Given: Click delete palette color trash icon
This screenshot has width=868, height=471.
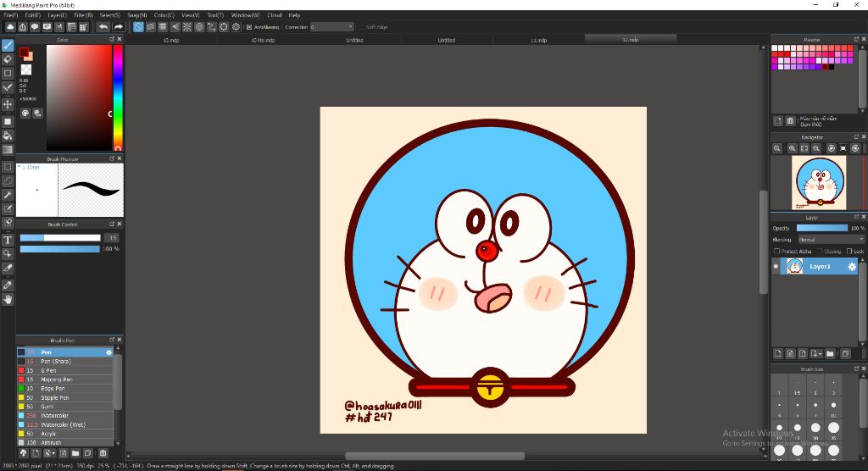Looking at the screenshot, I should coord(791,120).
